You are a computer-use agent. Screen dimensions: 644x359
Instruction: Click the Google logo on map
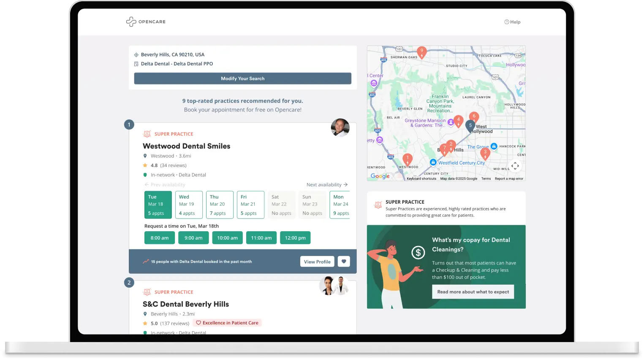[380, 176]
